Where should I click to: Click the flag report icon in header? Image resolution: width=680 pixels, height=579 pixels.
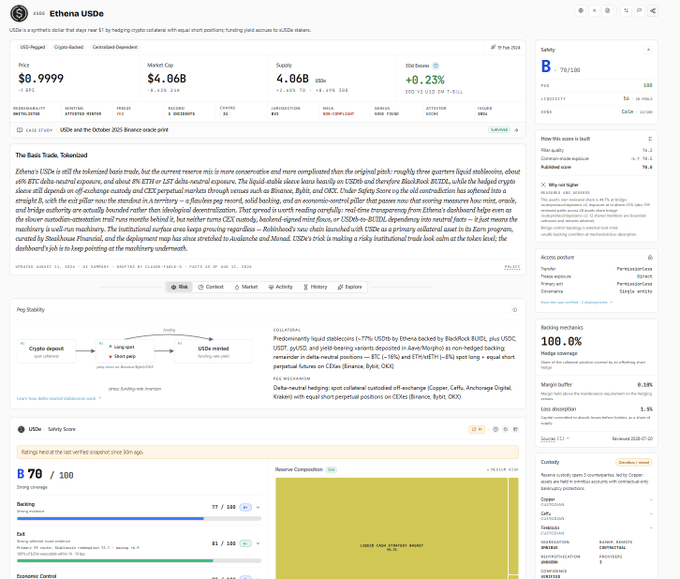[639, 11]
